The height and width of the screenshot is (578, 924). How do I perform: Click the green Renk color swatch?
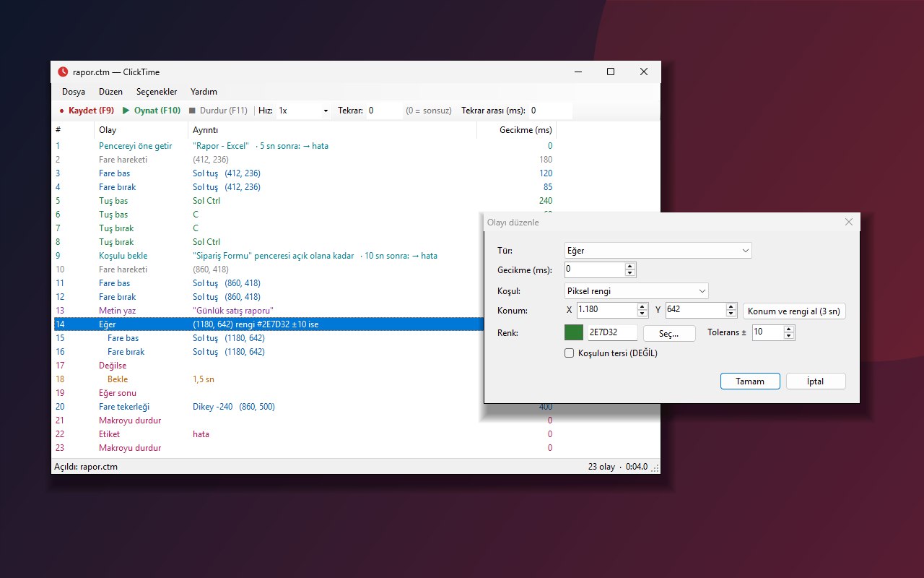(574, 332)
